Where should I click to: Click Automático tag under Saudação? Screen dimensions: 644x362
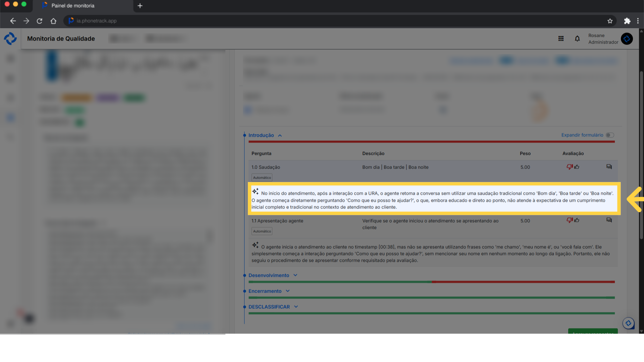[x=262, y=178]
